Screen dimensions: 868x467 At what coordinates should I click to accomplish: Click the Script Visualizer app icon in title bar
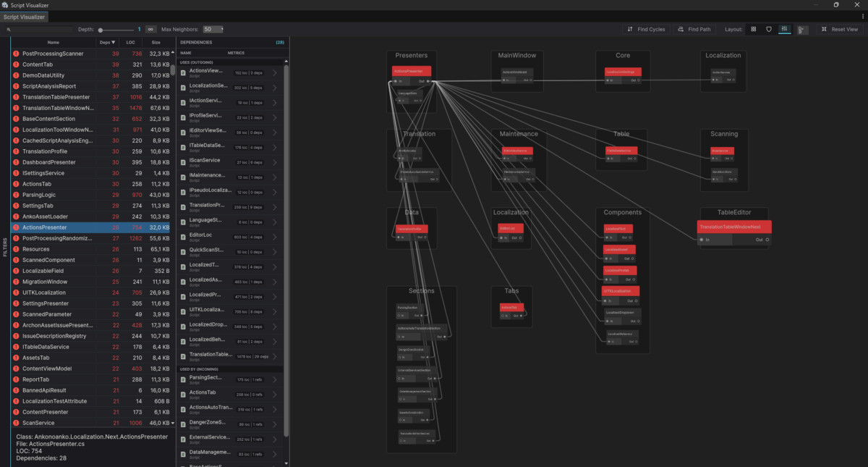click(x=6, y=4)
